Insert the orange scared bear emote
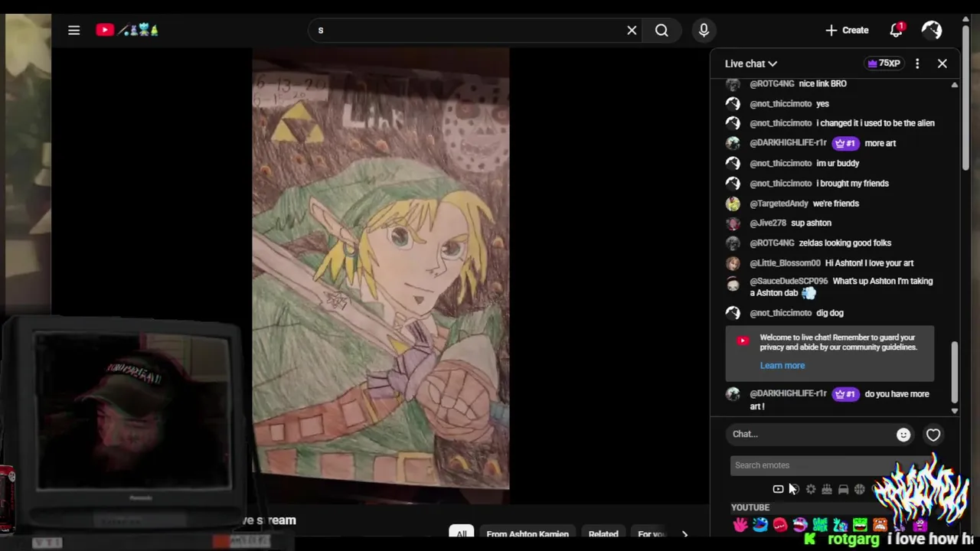This screenshot has width=980, height=551. pyautogui.click(x=880, y=524)
